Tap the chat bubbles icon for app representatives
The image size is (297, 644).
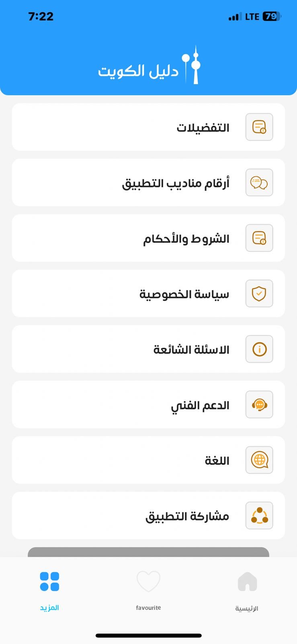coord(259,183)
